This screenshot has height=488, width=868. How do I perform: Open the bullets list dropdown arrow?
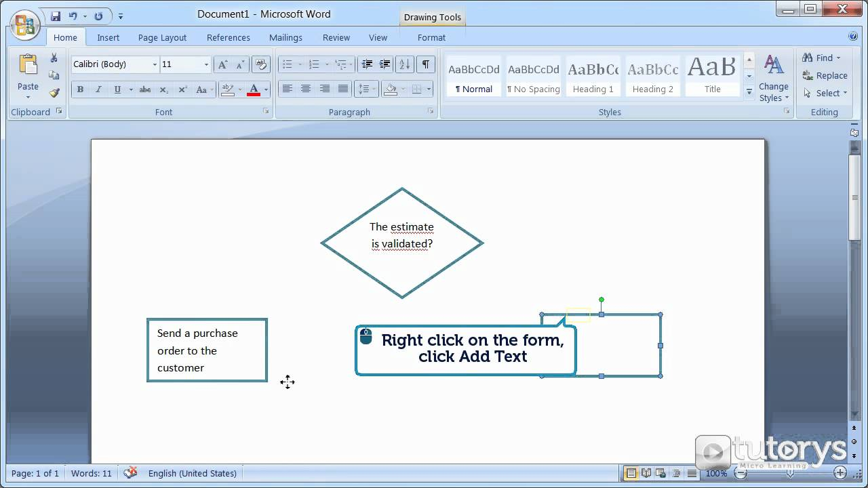300,64
